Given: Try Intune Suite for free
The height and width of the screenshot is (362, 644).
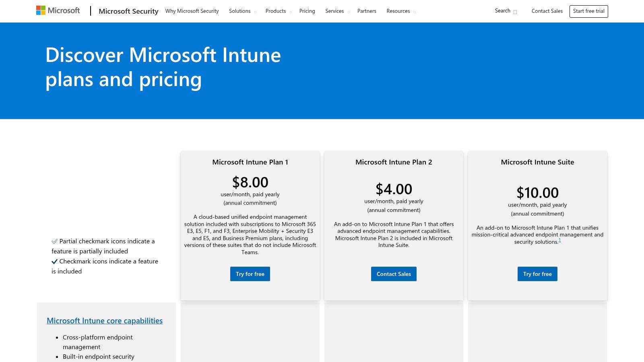Looking at the screenshot, I should 537,274.
